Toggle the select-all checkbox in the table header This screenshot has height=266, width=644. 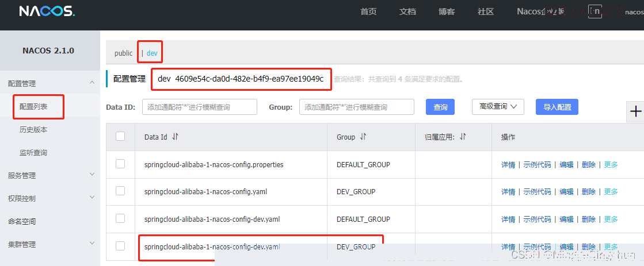[120, 136]
